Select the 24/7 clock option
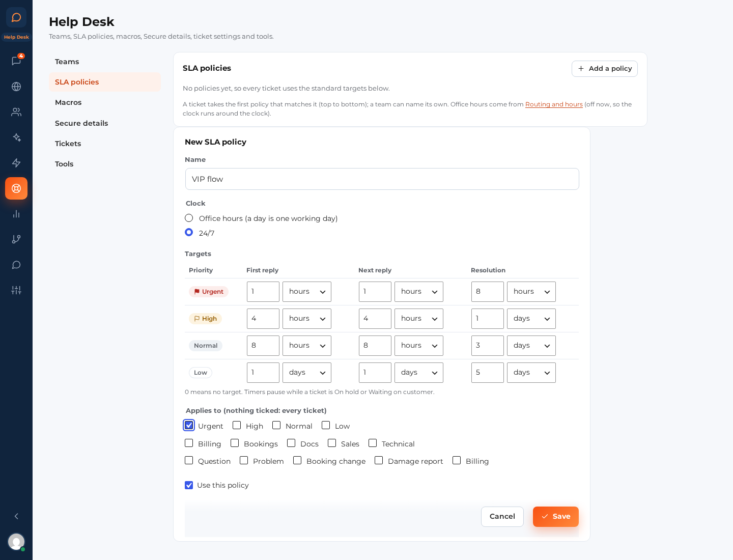733x560 pixels. pyautogui.click(x=189, y=232)
